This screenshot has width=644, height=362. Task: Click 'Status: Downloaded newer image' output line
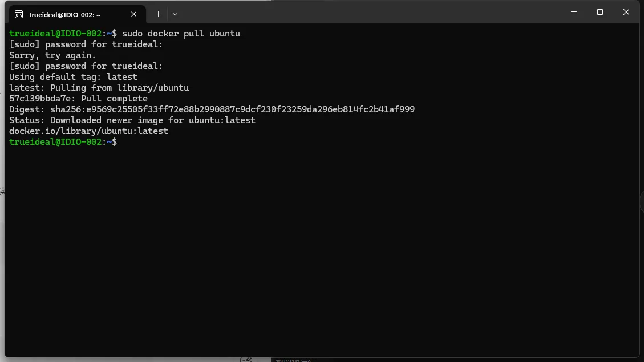(132, 120)
